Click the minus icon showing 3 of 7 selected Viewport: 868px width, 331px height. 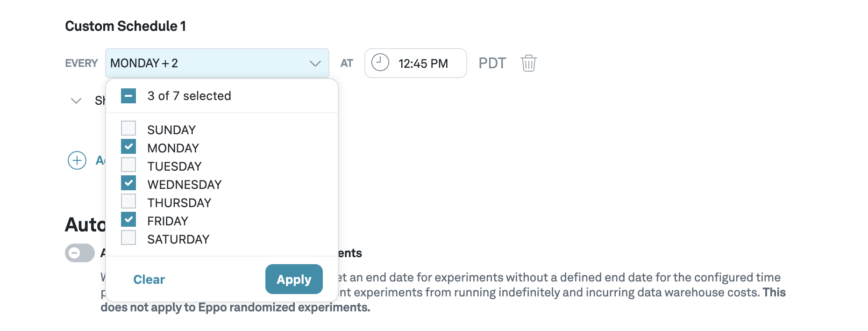coord(128,96)
